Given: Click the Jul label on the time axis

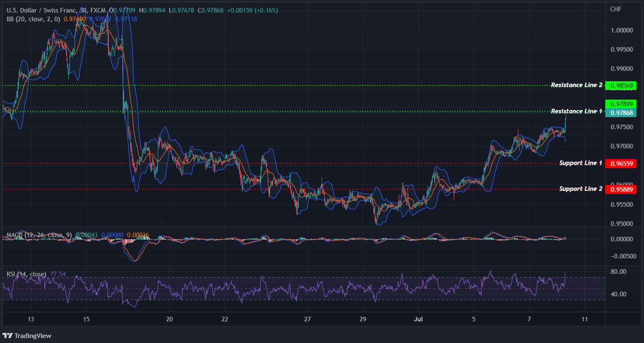Looking at the screenshot, I should point(418,319).
